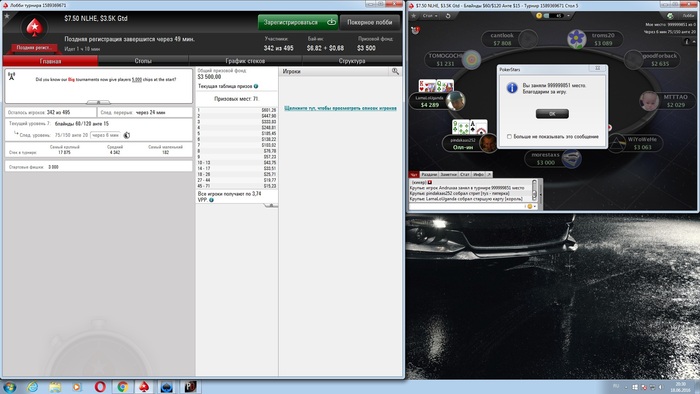Open Internet Explorer from taskbar
Viewport: 700px width, 394px height.
tap(33, 387)
